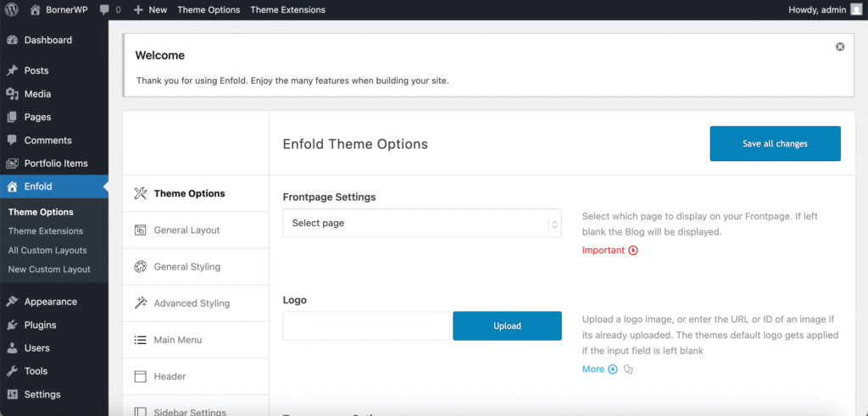
Task: Switch to Advanced Styling tab
Action: click(x=196, y=303)
